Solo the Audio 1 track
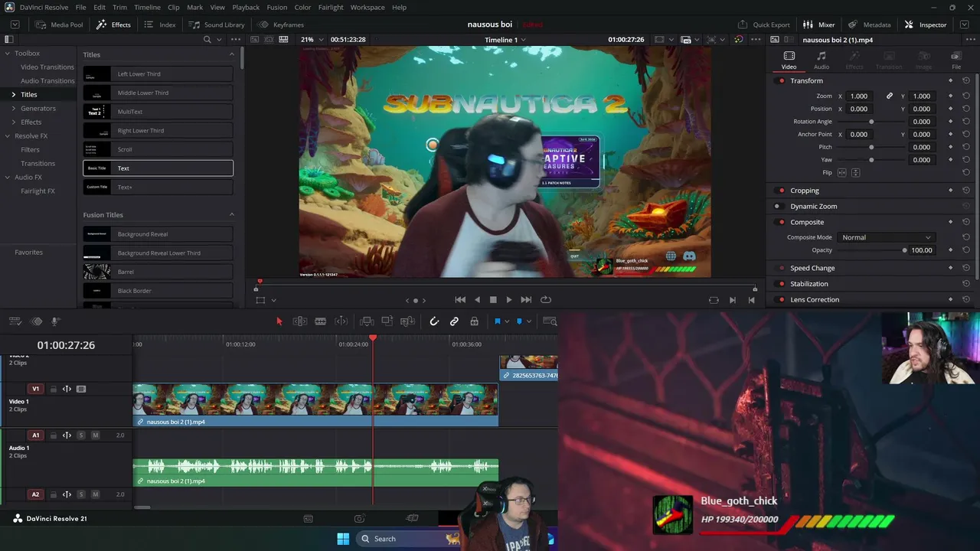The image size is (980, 551). 81,435
